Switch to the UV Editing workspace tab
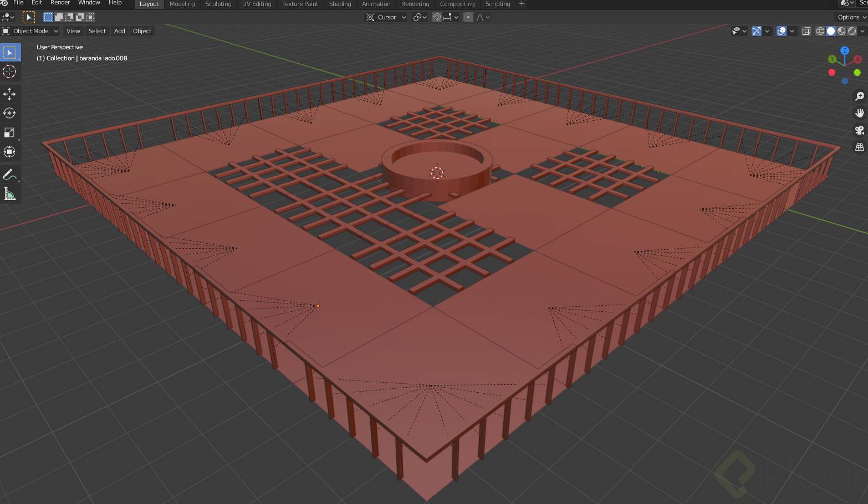The height and width of the screenshot is (504, 868). click(257, 4)
